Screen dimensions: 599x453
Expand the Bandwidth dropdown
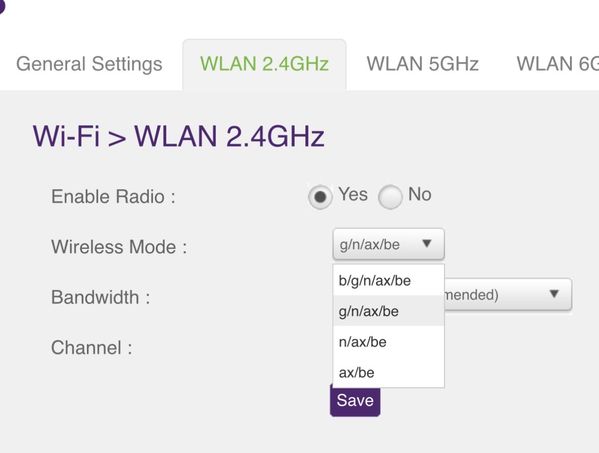click(x=508, y=294)
